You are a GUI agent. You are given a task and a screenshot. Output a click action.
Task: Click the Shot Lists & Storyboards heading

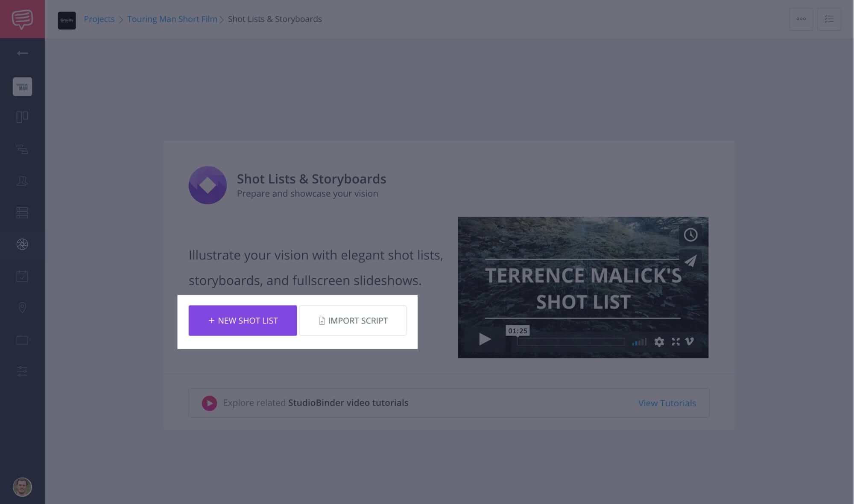click(311, 179)
